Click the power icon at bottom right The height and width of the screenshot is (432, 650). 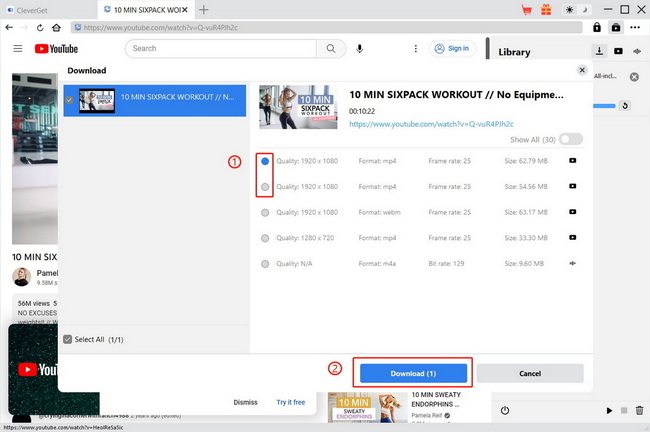click(505, 410)
